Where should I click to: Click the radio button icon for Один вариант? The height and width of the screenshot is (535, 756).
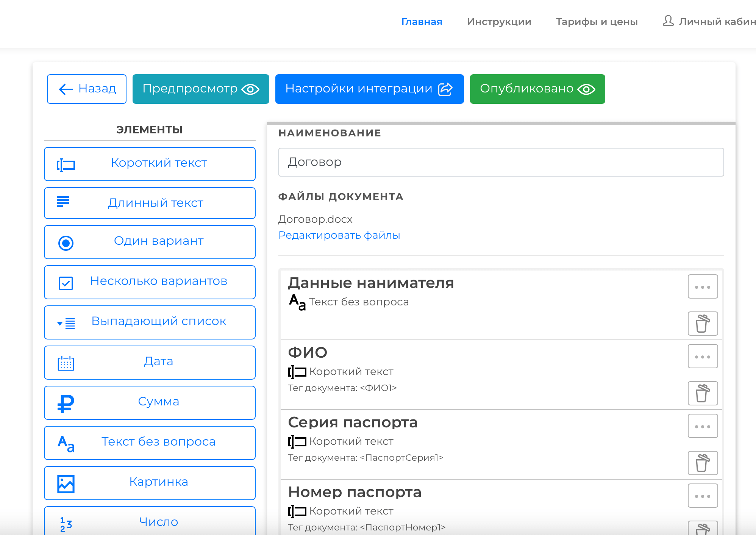coord(66,243)
